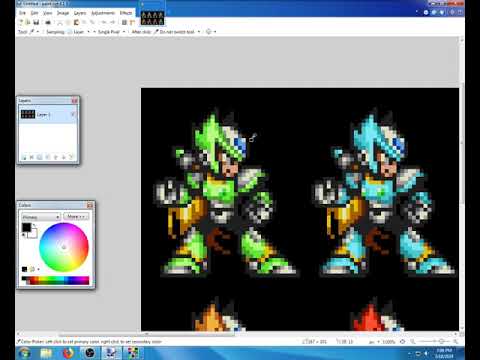
Task: Click Duplicate Layer icon in Layers panel
Action: pos(40,157)
